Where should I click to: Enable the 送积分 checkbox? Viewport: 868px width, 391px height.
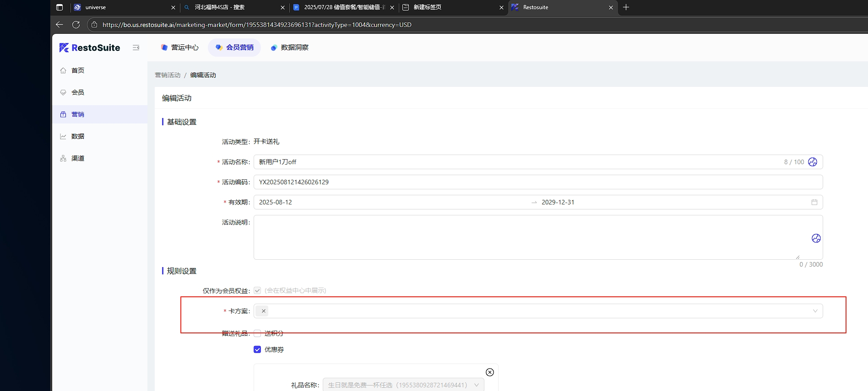tap(257, 333)
